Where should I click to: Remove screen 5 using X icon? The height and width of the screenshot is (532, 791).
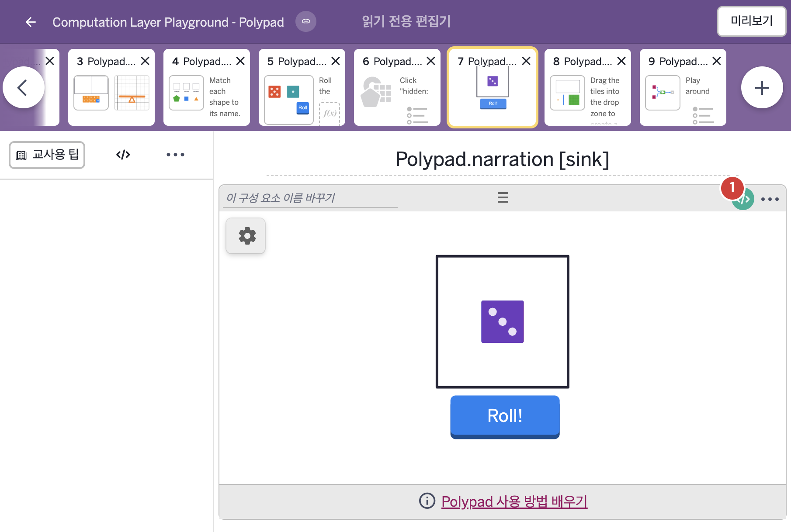[336, 61]
